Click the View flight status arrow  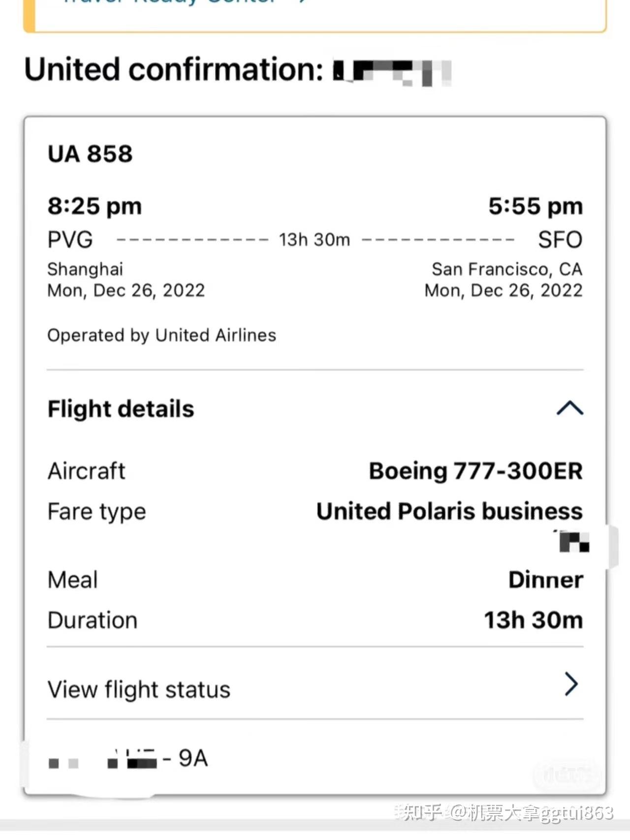pyautogui.click(x=571, y=684)
